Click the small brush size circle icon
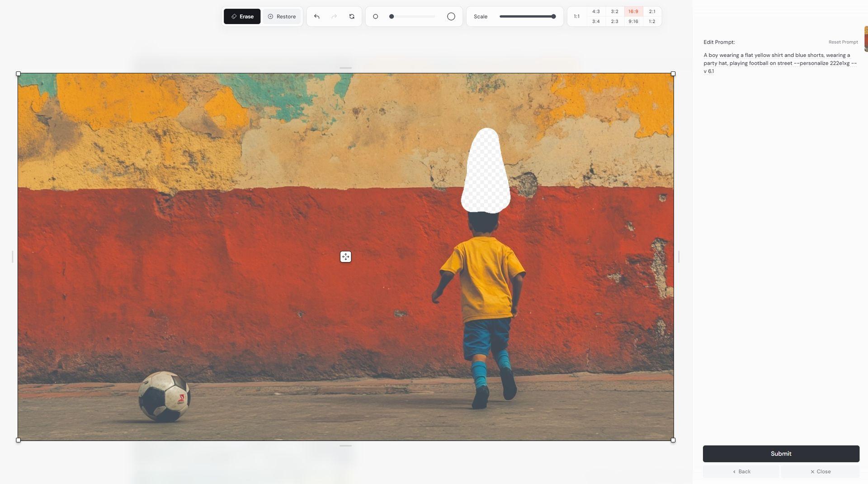 [x=375, y=17]
